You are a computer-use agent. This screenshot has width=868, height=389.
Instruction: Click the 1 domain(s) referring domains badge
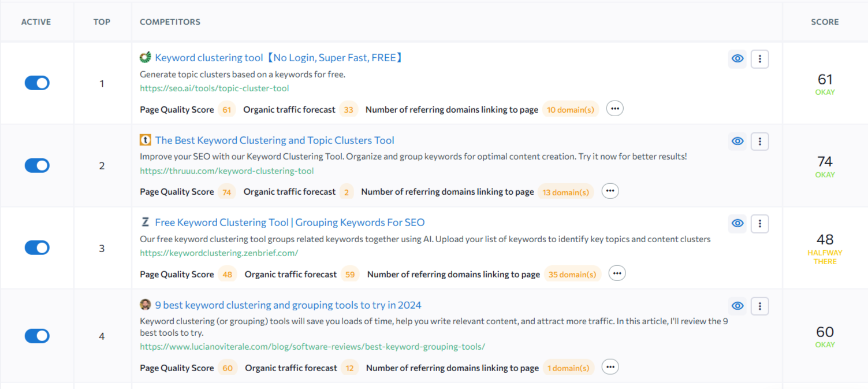tap(568, 368)
